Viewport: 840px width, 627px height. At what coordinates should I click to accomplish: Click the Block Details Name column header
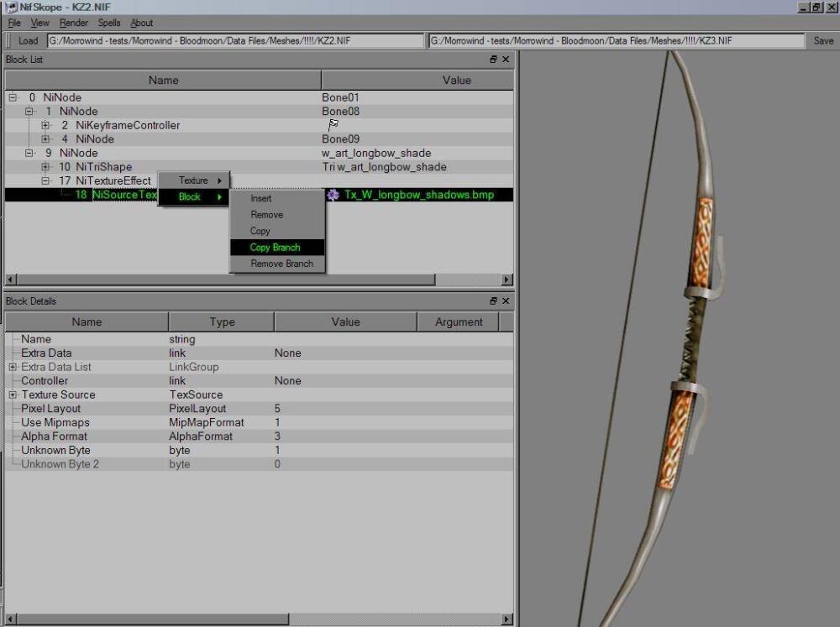tap(87, 321)
